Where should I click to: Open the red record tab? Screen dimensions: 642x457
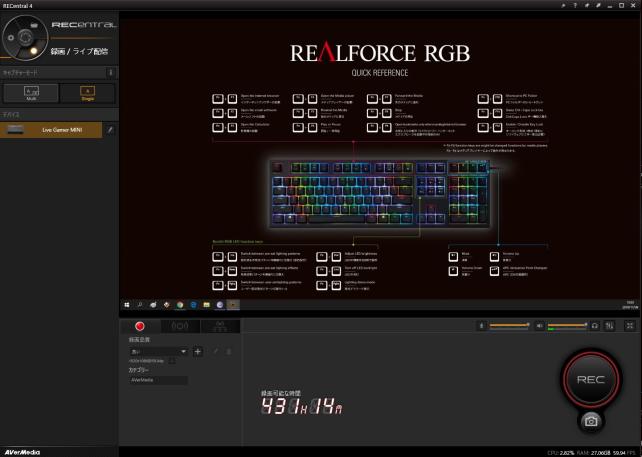(x=140, y=326)
